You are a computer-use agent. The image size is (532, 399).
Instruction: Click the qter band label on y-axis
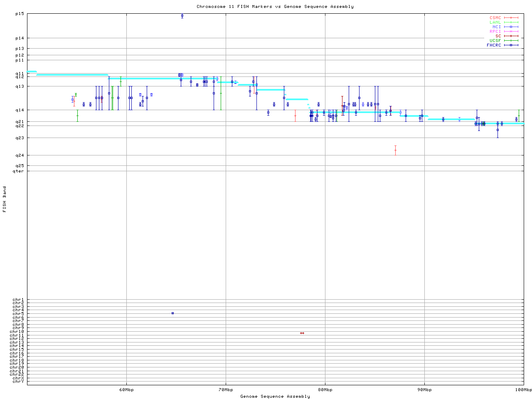coord(18,171)
